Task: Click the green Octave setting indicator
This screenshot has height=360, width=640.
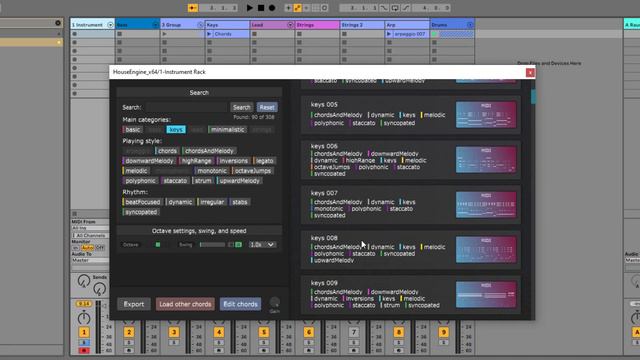Action: 158,245
